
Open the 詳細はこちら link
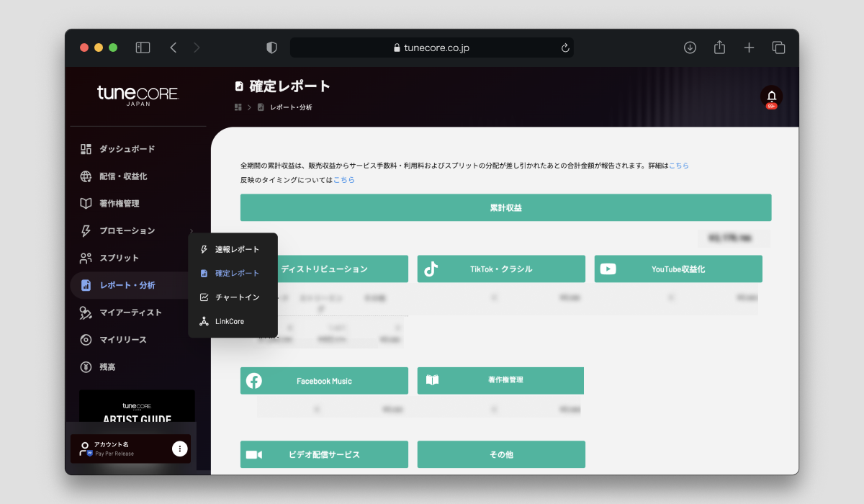(x=679, y=166)
